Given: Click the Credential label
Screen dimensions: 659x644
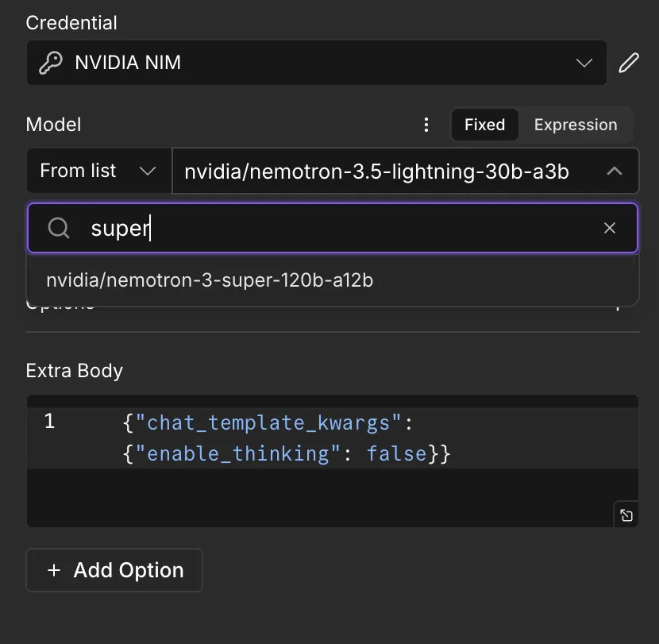Looking at the screenshot, I should click(x=71, y=23).
